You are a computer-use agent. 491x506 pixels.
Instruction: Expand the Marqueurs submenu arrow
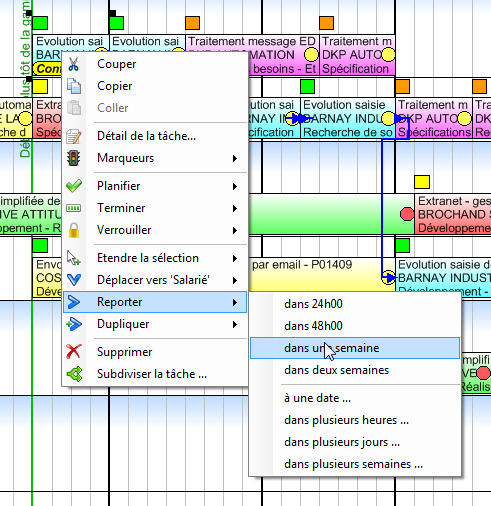coord(235,158)
